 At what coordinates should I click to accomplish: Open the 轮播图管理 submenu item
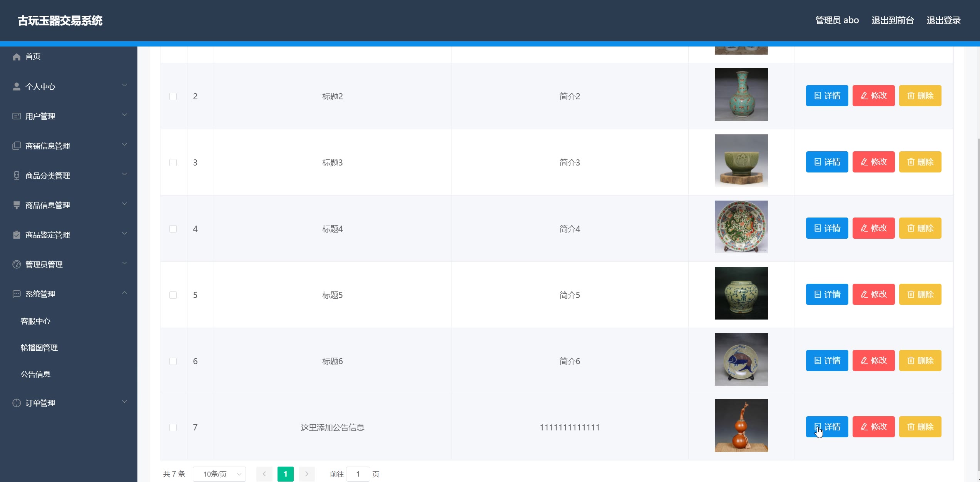coord(39,348)
